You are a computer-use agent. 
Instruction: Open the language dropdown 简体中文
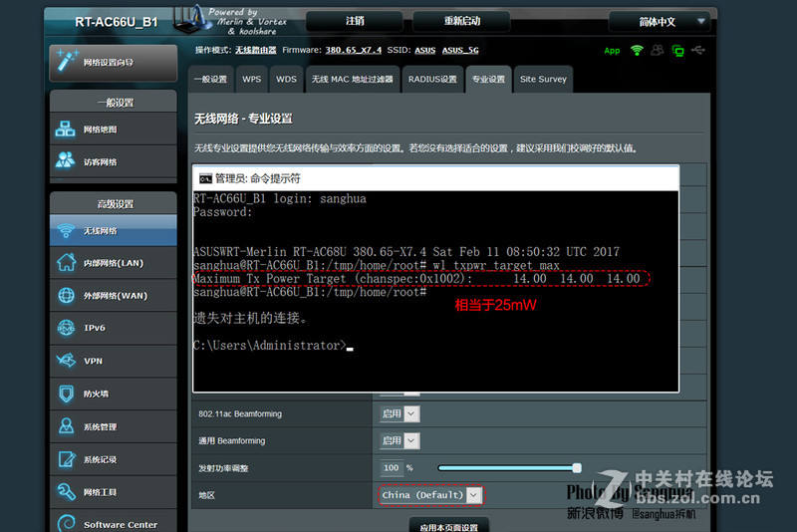coord(659,22)
